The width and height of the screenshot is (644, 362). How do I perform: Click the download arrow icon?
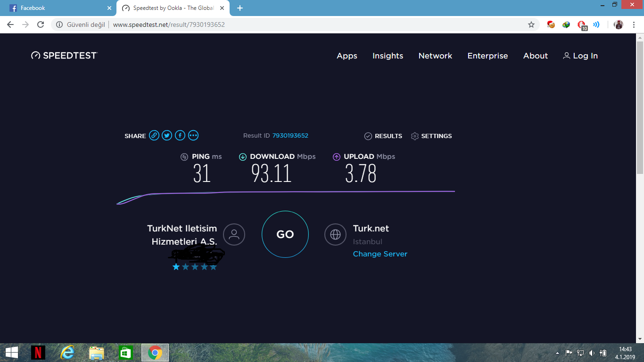click(x=243, y=157)
